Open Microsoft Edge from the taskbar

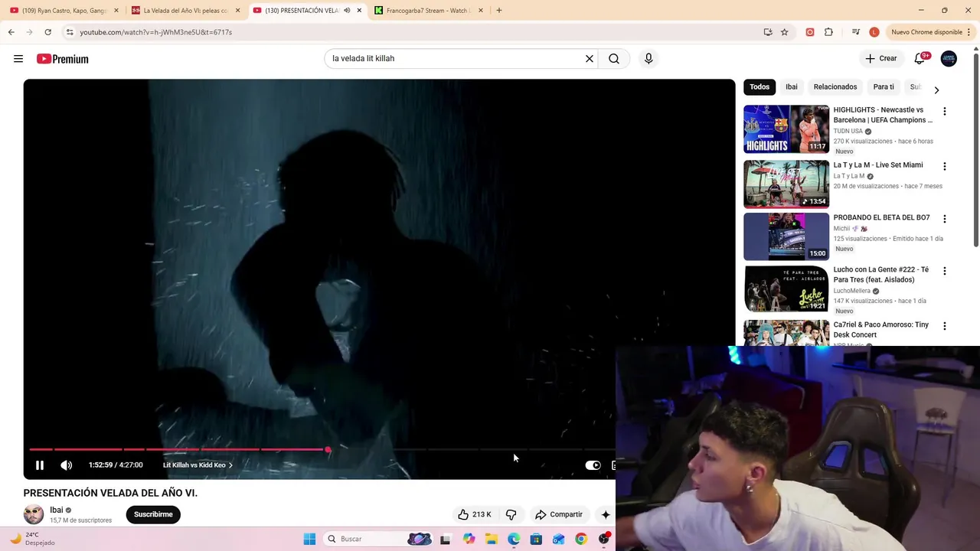[x=514, y=539]
